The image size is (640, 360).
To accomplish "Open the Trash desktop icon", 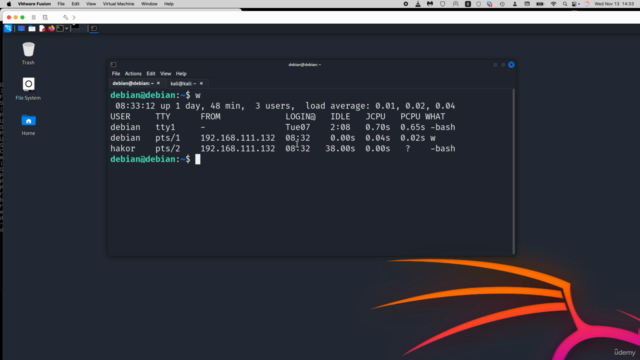I will click(x=28, y=53).
